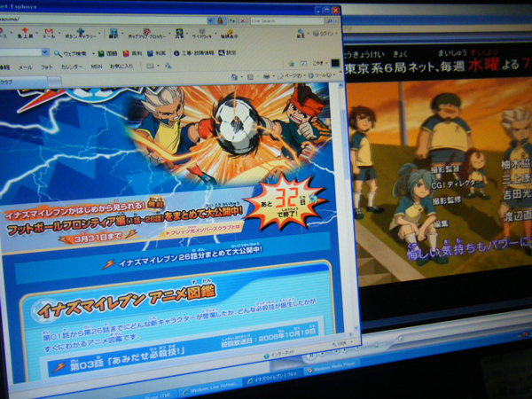Expand the toolbar search box dropdown
This screenshot has height=399, width=532.
pos(45,52)
